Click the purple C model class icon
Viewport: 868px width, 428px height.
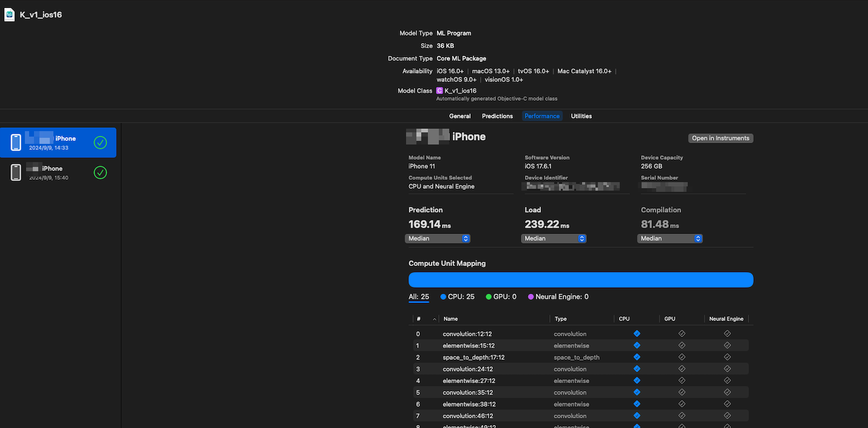[439, 91]
